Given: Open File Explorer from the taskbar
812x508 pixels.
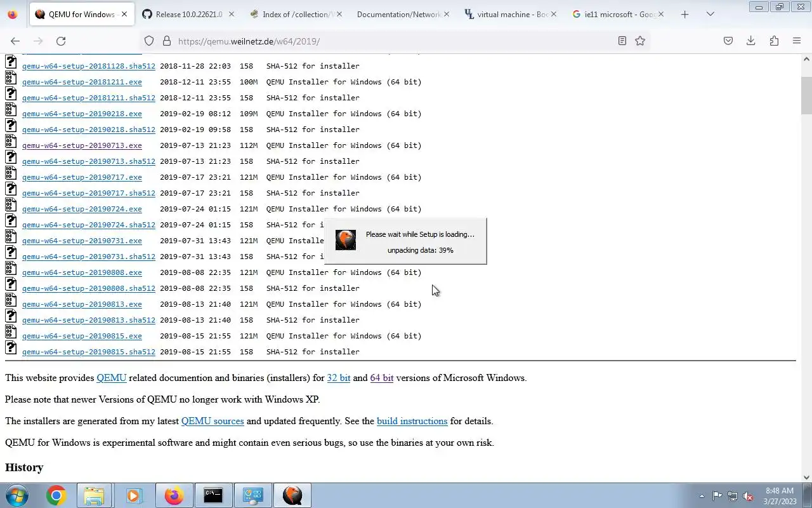Looking at the screenshot, I should tap(94, 495).
